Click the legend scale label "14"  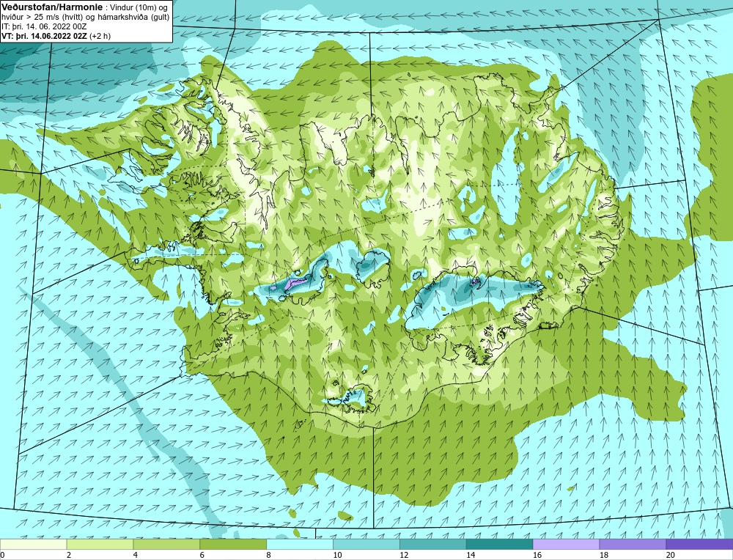(x=471, y=555)
